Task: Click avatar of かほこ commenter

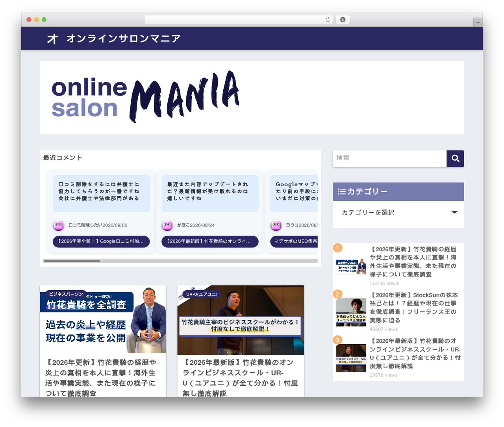Action: pos(167,226)
